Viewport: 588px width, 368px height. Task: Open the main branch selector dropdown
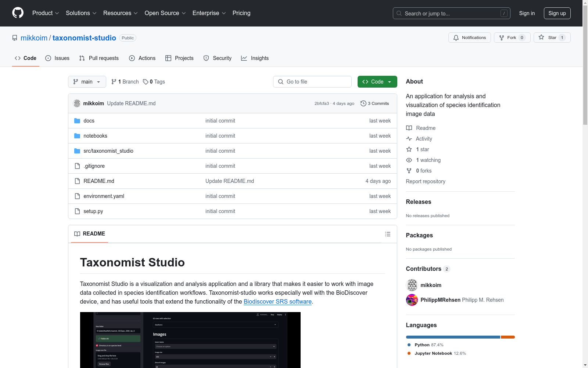click(x=87, y=82)
